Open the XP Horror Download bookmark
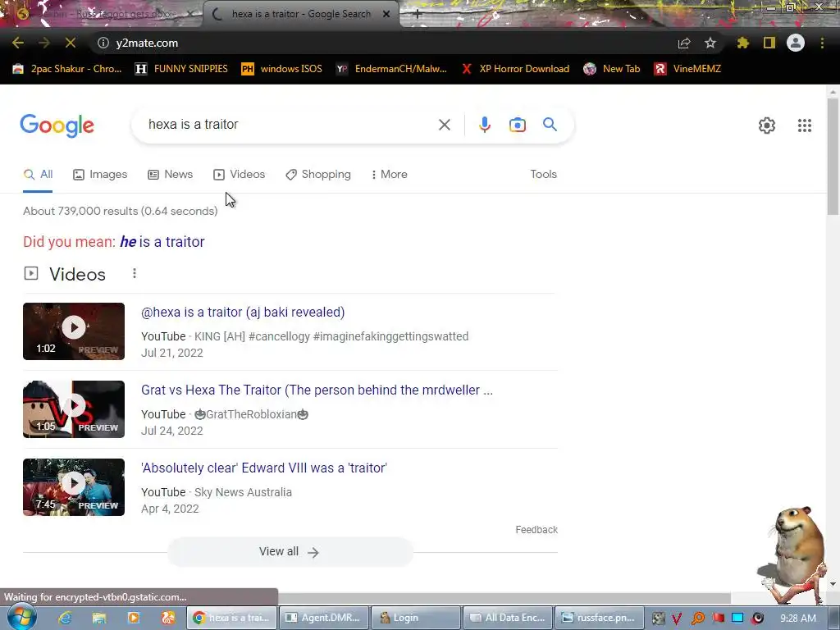Viewport: 840px width, 630px height. [515, 69]
